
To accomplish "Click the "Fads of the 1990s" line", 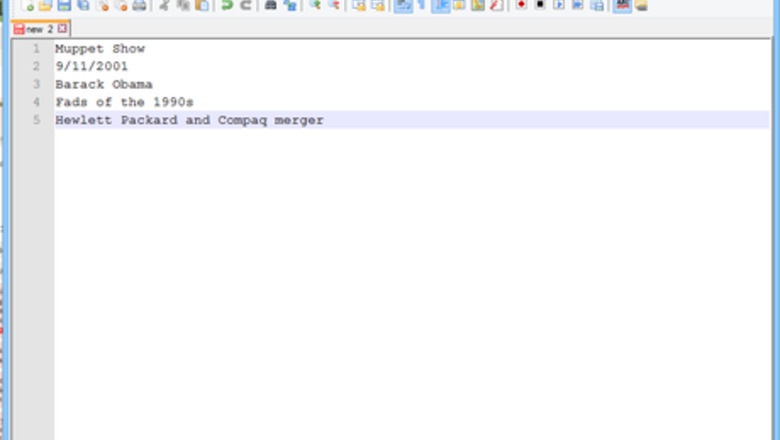I will point(124,102).
